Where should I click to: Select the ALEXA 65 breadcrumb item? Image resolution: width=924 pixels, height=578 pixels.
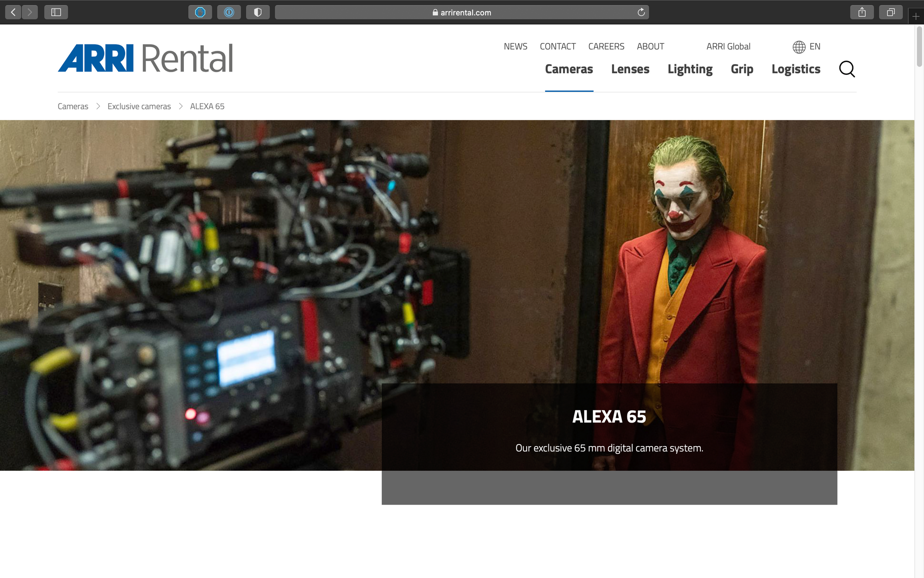click(x=207, y=106)
